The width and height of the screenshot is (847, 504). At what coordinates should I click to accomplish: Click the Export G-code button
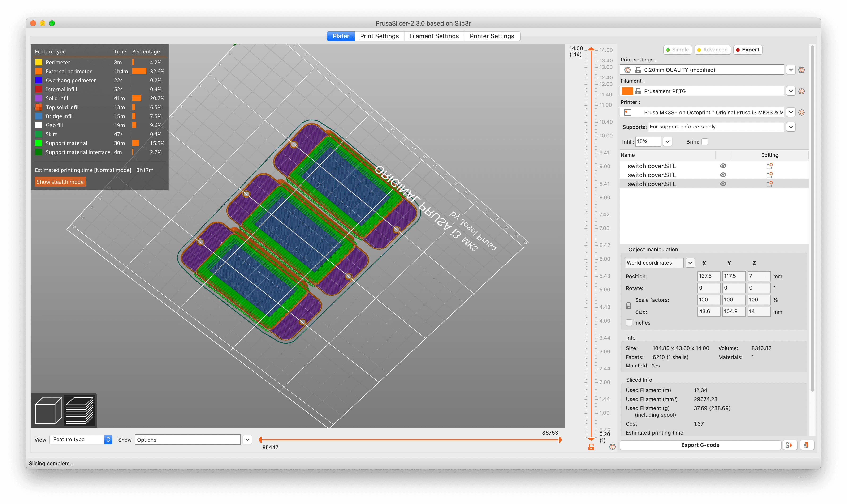(700, 445)
